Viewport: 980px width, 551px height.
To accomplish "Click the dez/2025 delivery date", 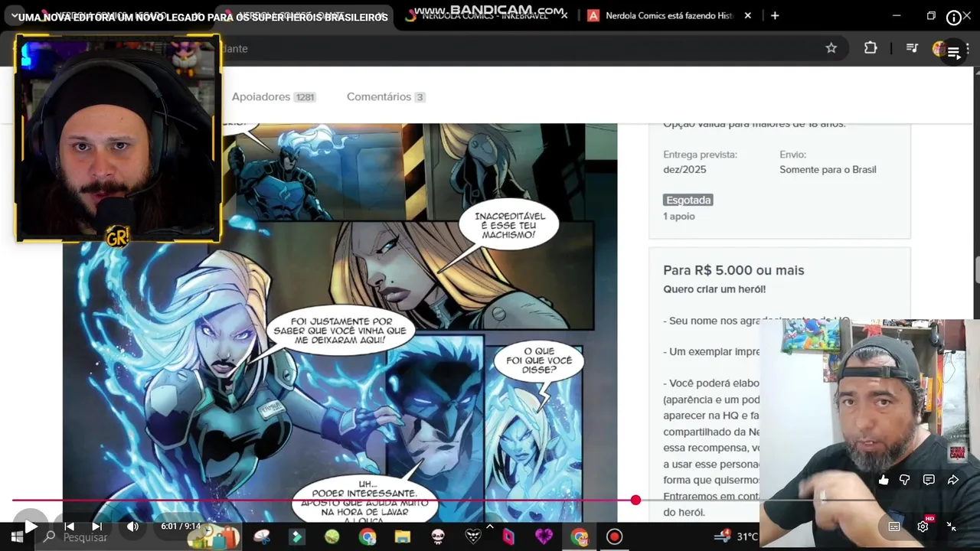I will tap(684, 170).
